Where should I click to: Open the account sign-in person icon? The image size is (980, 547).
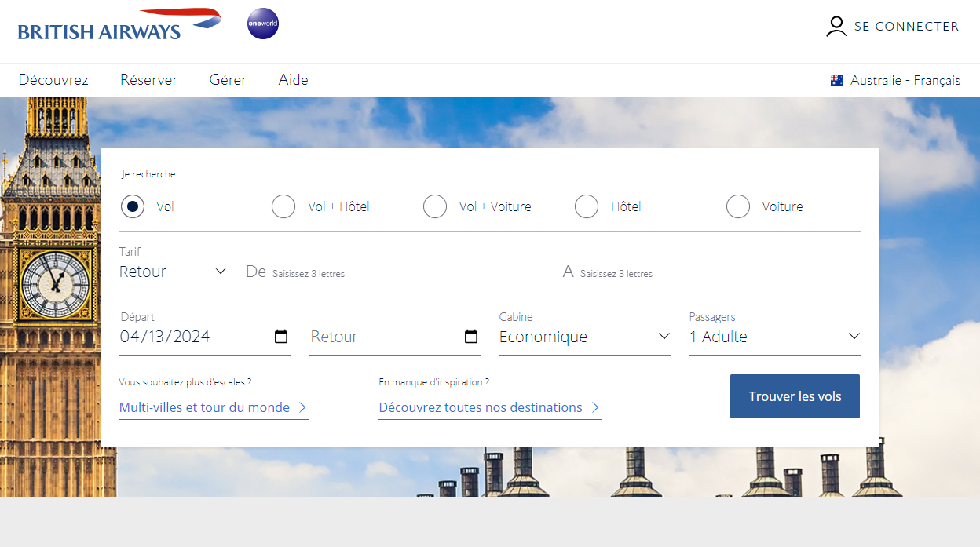(836, 26)
